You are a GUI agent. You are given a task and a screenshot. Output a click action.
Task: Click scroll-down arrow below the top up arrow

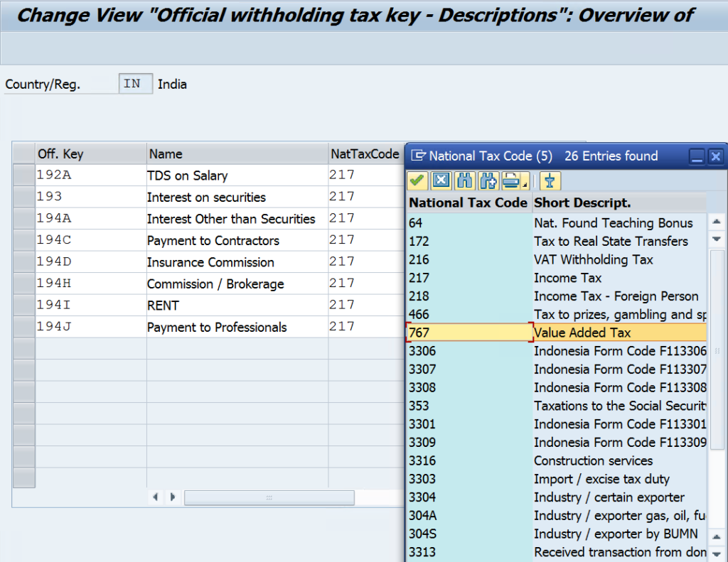pos(717,239)
